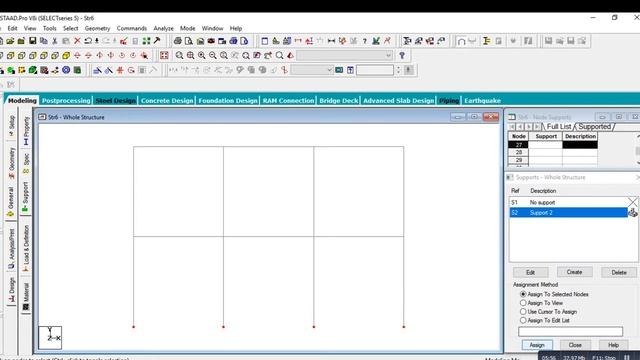Open the wide dropdown beside zoom tools
Image resolution: width=640 pixels, height=360 pixels.
click(344, 55)
